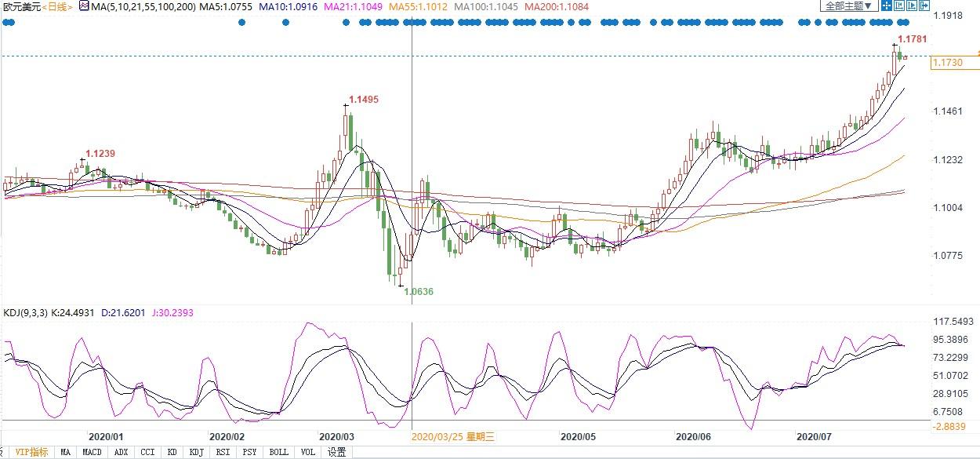Click the MA indicator chart icon
The image size is (980, 459).
pos(85,6)
